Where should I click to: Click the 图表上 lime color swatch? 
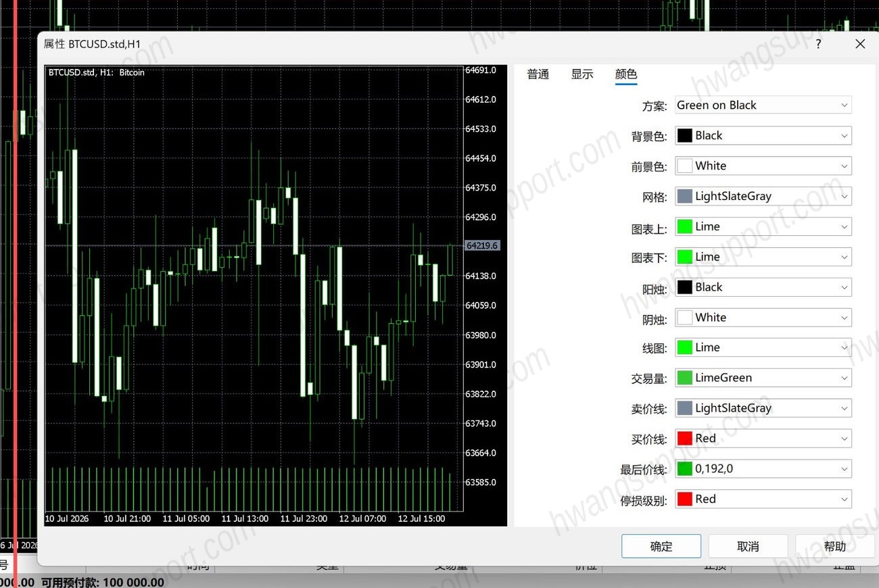point(685,226)
